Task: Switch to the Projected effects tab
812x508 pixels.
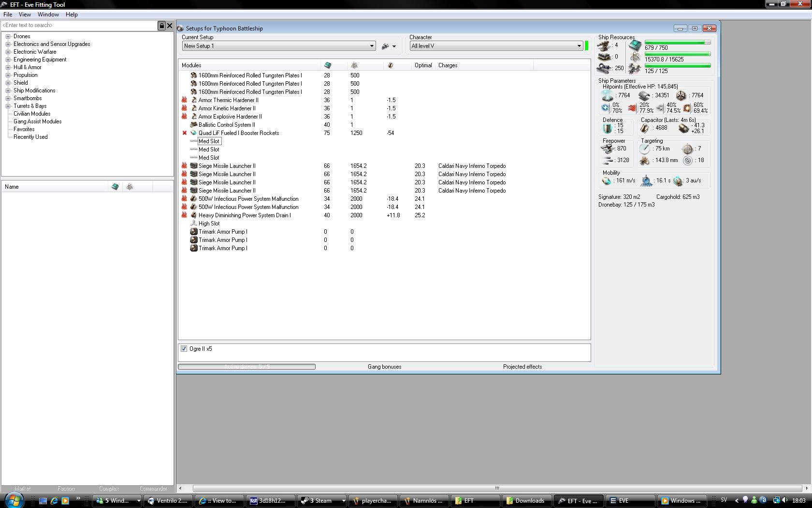Action: (522, 367)
